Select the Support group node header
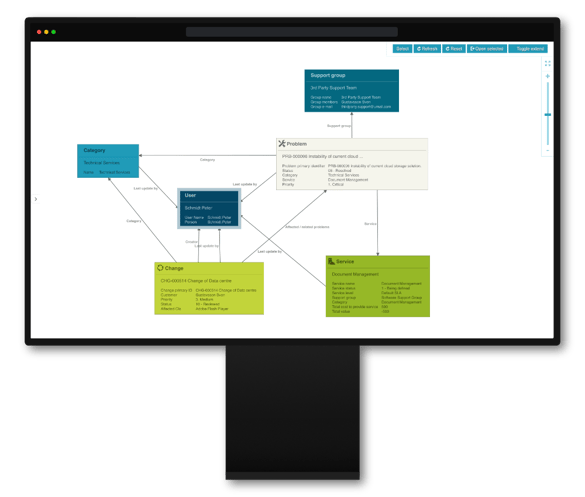The height and width of the screenshot is (497, 585). 351,75
